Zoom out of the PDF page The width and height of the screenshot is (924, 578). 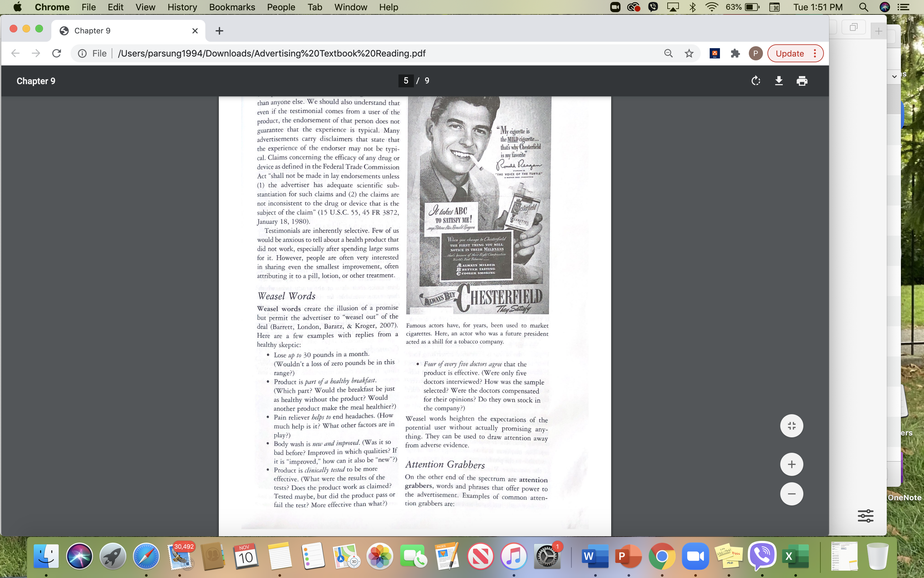[791, 494]
